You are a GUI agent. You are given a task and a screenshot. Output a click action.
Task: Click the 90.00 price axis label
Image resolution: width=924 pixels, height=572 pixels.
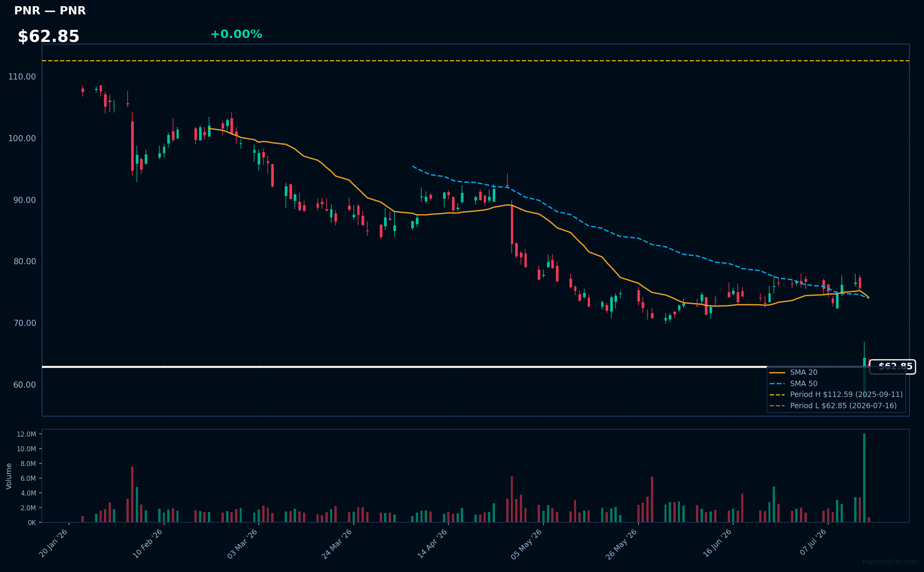click(x=24, y=200)
